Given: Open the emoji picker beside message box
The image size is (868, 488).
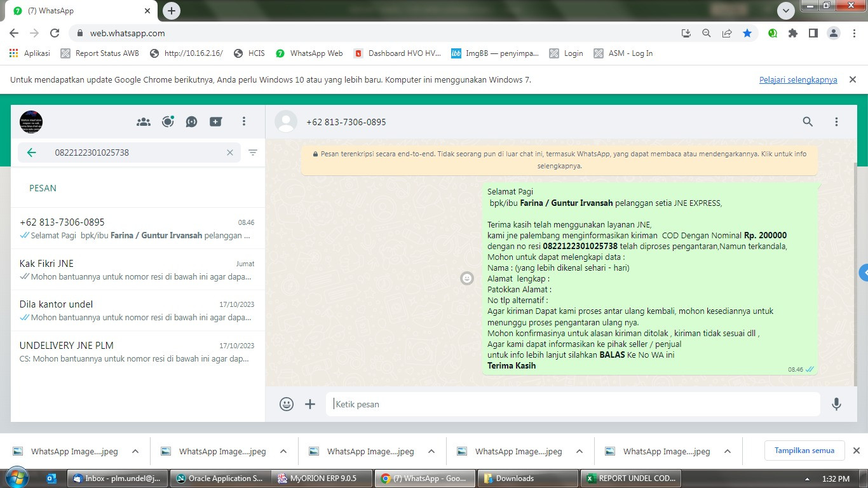Looking at the screenshot, I should [x=287, y=404].
